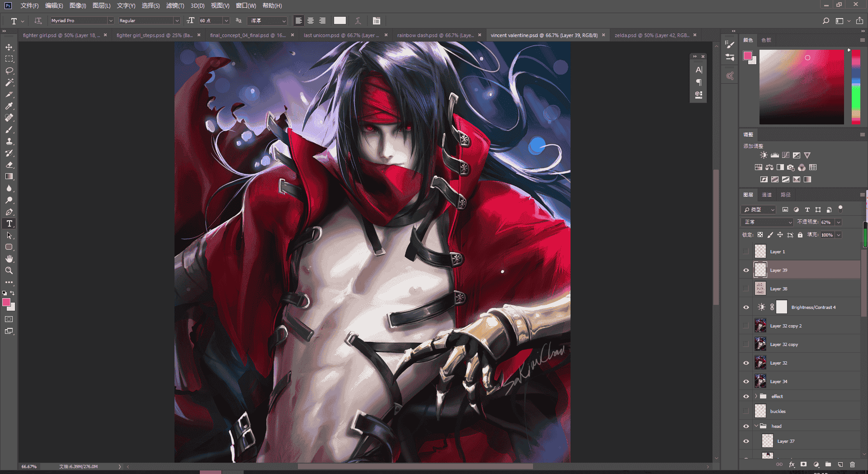The width and height of the screenshot is (868, 474).
Task: Click the zoom percentage field in status bar
Action: 29,466
